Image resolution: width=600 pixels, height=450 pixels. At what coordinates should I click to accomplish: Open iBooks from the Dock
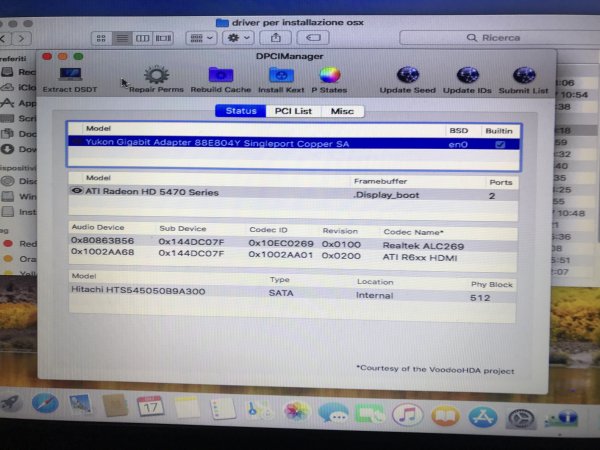click(445, 416)
